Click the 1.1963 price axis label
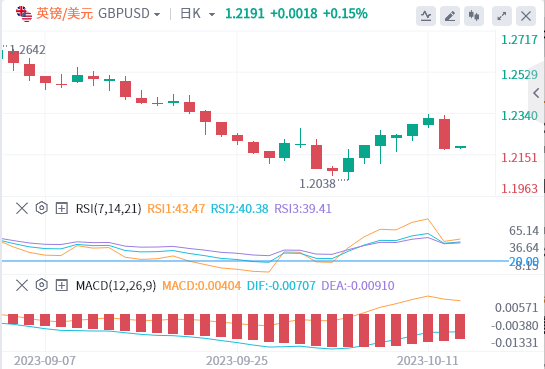Viewport: 545px width, 369px height. tap(519, 189)
